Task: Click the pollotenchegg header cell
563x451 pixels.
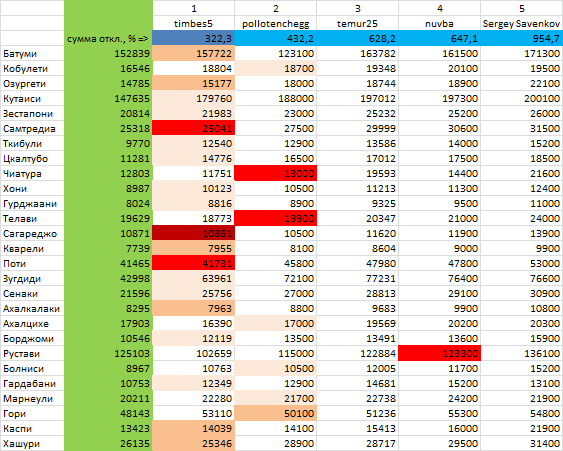Action: (275, 23)
